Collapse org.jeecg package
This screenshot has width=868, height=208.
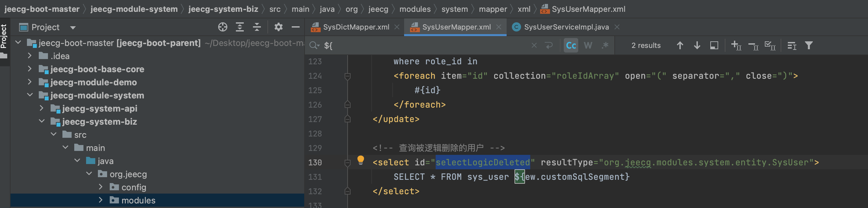pyautogui.click(x=89, y=174)
